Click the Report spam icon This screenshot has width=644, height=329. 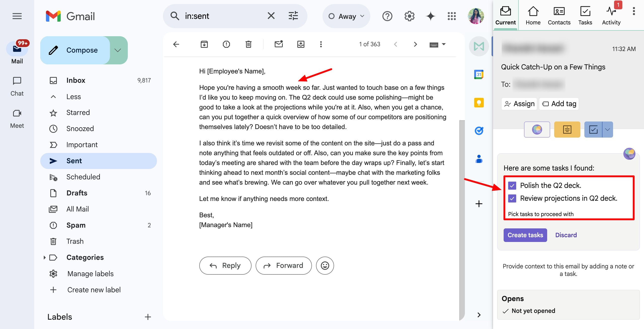pos(226,44)
